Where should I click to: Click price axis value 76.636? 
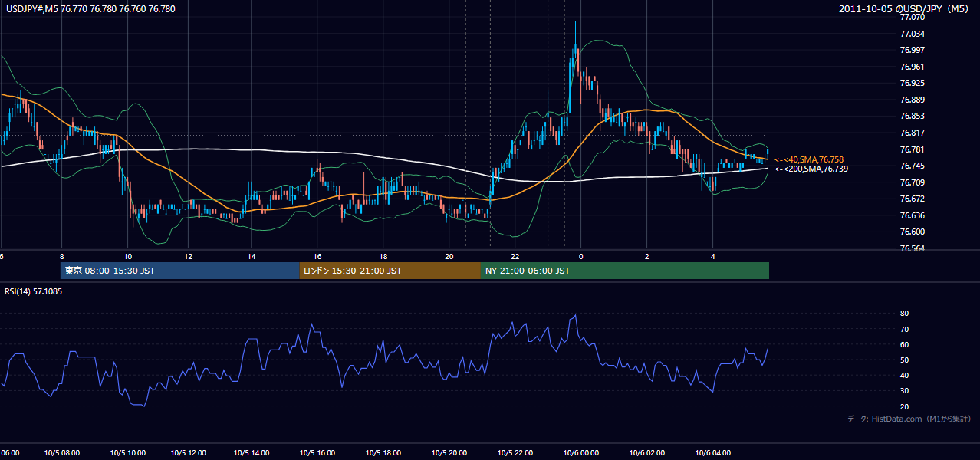tap(913, 215)
